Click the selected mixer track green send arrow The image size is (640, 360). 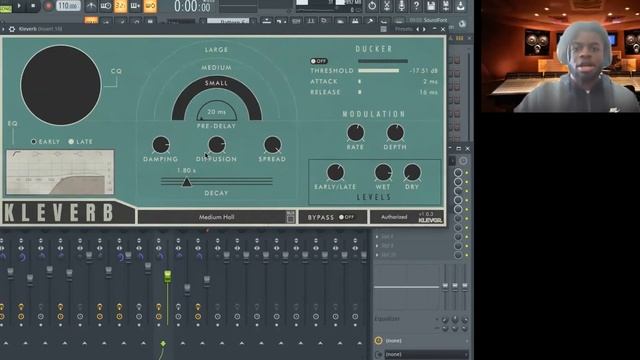pos(163,344)
